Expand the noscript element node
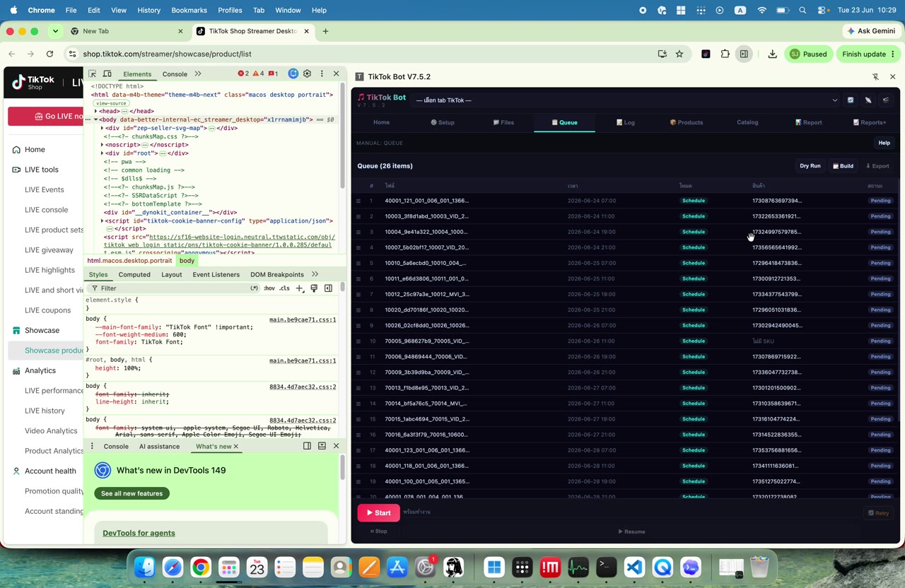This screenshot has width=905, height=588. click(x=103, y=145)
